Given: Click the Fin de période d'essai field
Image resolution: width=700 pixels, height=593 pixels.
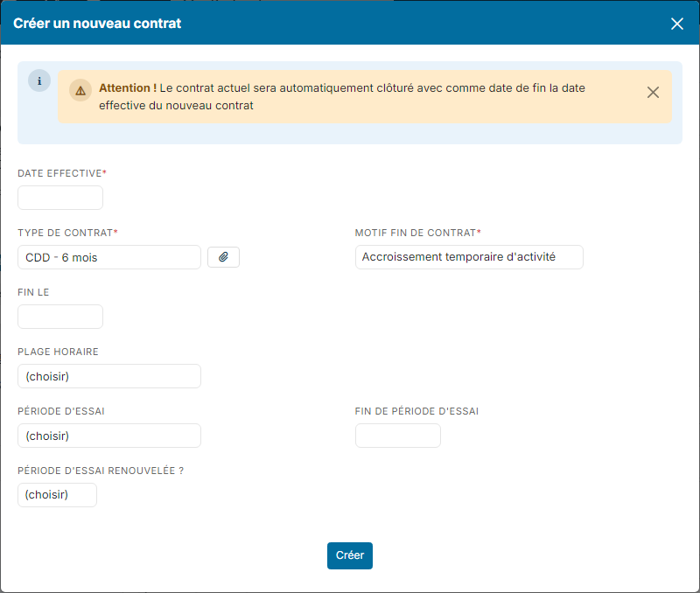Looking at the screenshot, I should coord(398,436).
